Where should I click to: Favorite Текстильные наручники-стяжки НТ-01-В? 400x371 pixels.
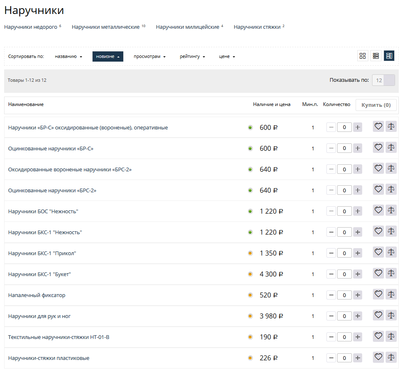point(378,336)
